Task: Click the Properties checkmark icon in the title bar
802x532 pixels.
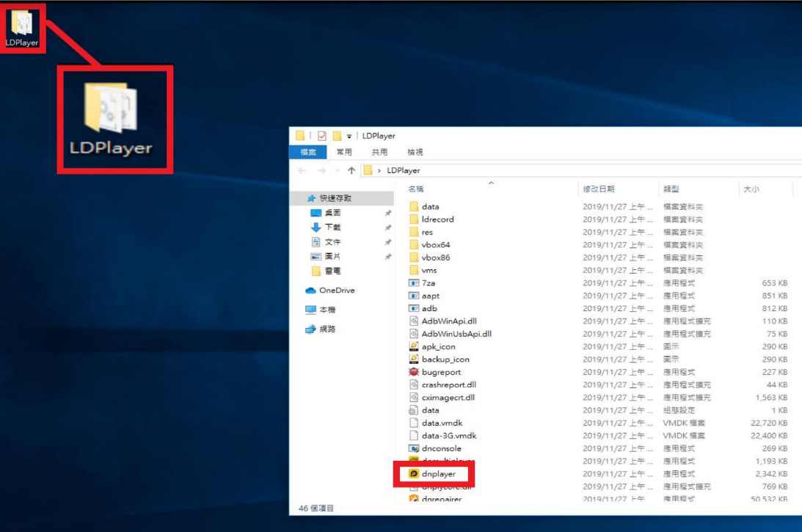Action: point(321,136)
